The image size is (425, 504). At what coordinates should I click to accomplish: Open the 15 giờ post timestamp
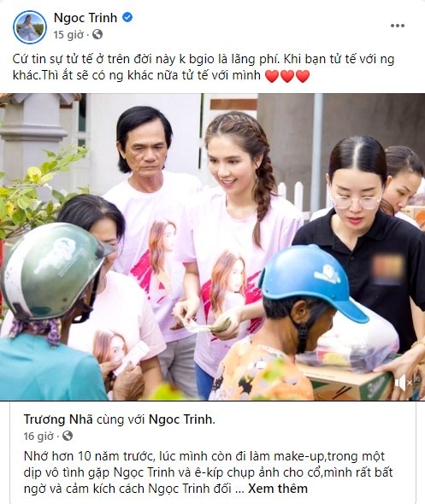68,34
